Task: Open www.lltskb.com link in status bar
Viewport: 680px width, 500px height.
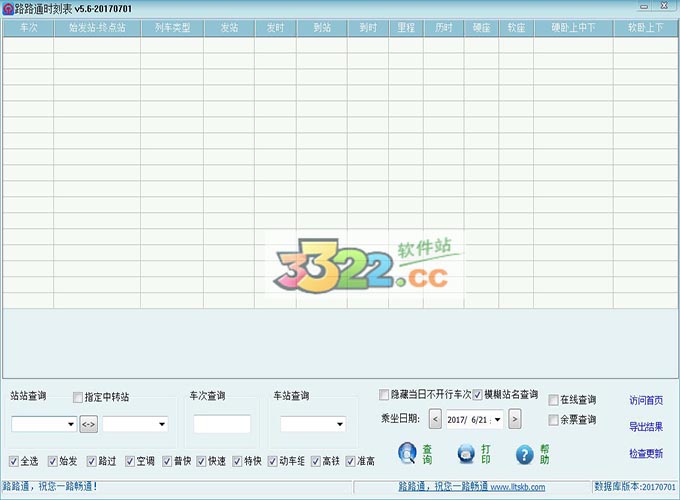Action: (x=518, y=487)
